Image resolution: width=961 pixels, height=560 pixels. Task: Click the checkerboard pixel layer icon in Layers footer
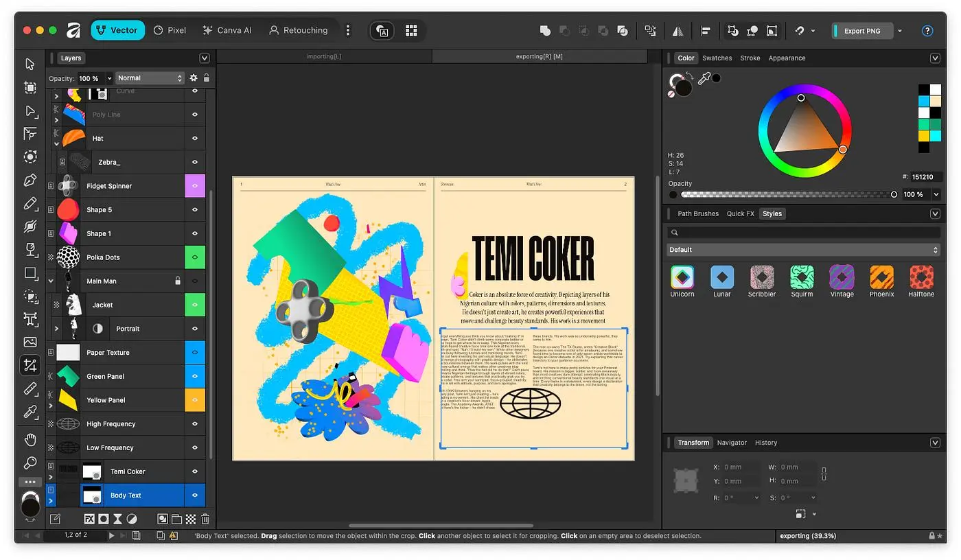[191, 519]
